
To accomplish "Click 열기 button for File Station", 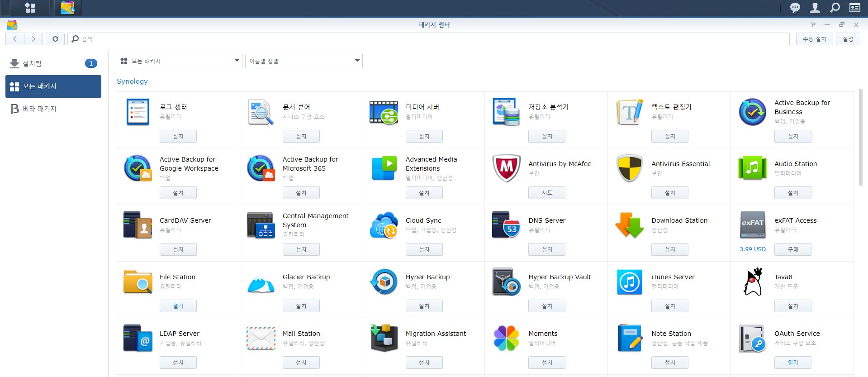I will click(x=178, y=306).
